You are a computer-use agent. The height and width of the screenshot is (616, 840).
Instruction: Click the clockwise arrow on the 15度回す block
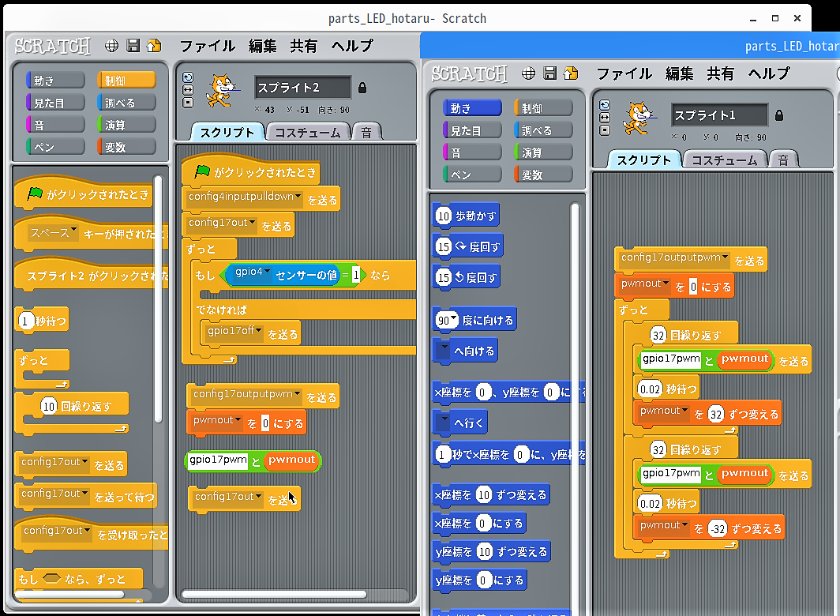tap(461, 246)
